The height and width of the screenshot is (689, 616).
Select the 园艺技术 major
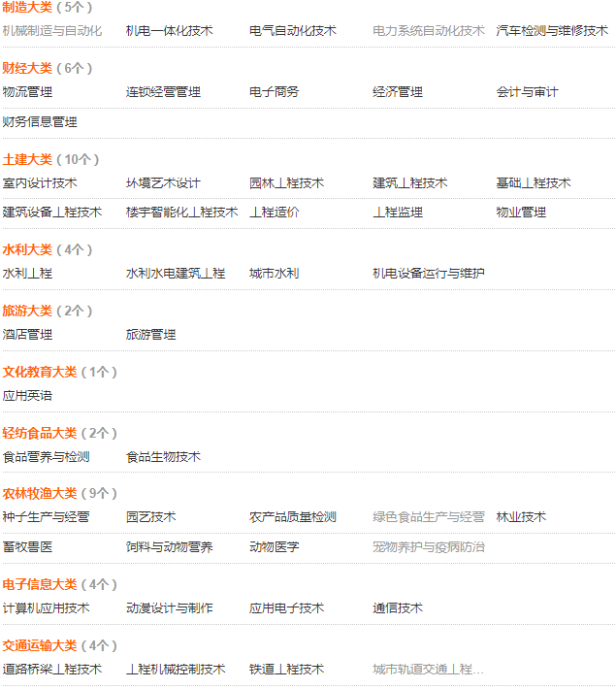(x=150, y=517)
